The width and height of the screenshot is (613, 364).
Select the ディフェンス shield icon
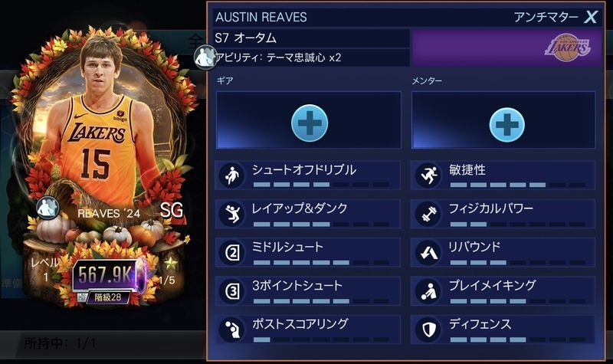coord(428,330)
